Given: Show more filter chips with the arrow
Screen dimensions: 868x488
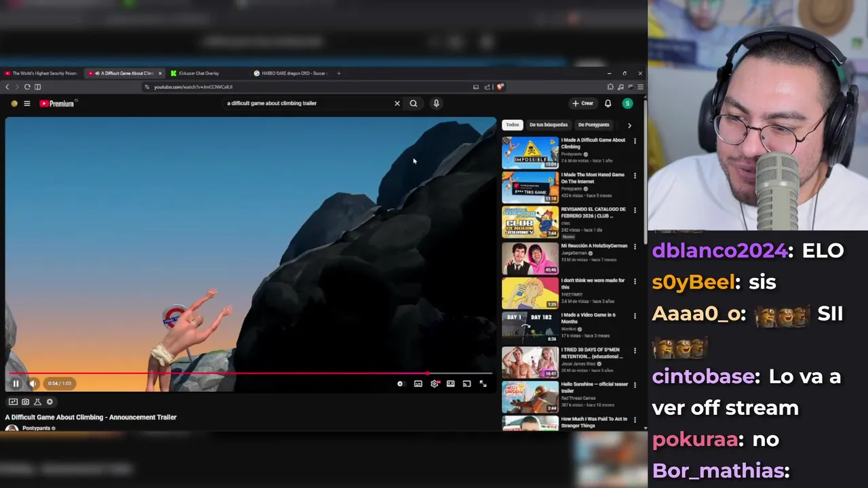Looking at the screenshot, I should pyautogui.click(x=629, y=125).
